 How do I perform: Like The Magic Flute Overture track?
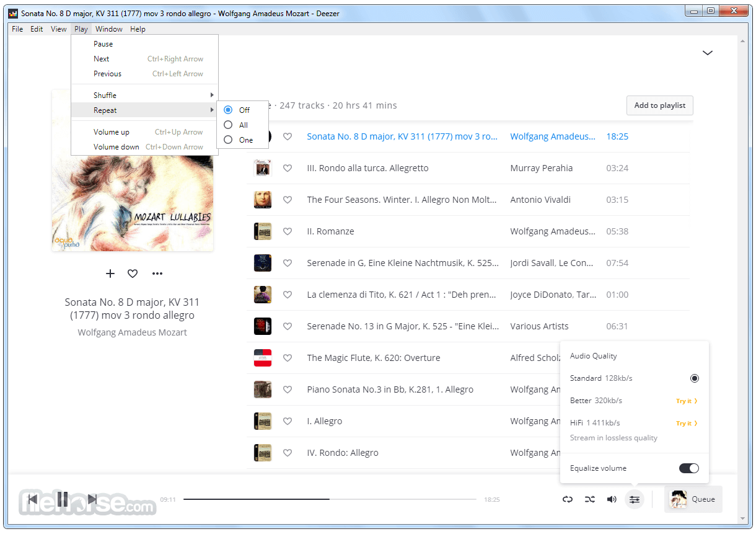click(288, 358)
